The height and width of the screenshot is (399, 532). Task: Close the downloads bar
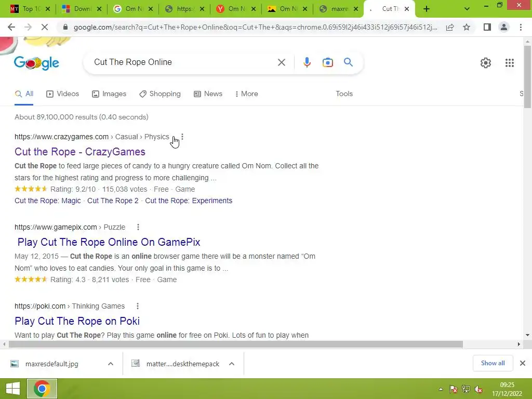click(523, 363)
